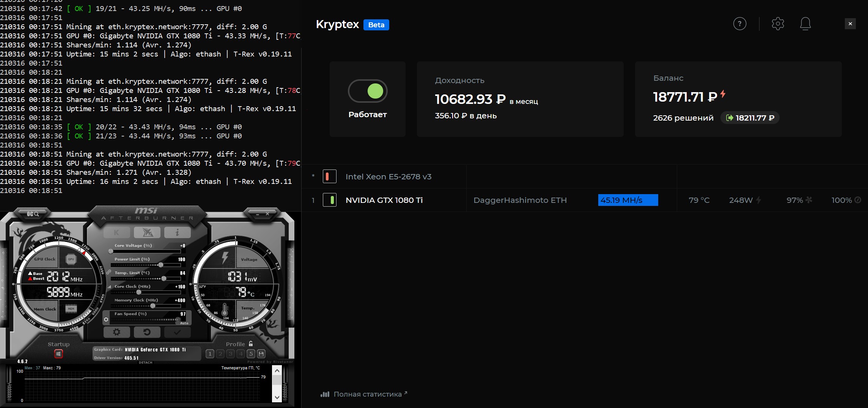This screenshot has width=868, height=408.
Task: Toggle Apply at Windows startup button
Action: point(58,354)
